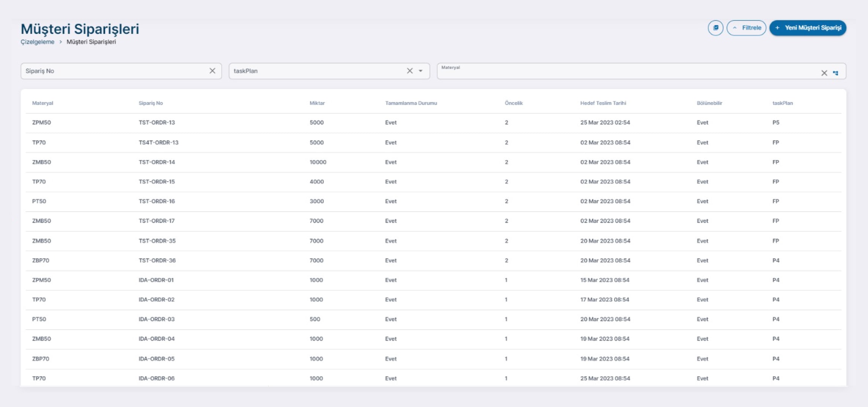Click PT50 material in IDA-ORDR-03 row
This screenshot has height=407, width=868.
(39, 319)
